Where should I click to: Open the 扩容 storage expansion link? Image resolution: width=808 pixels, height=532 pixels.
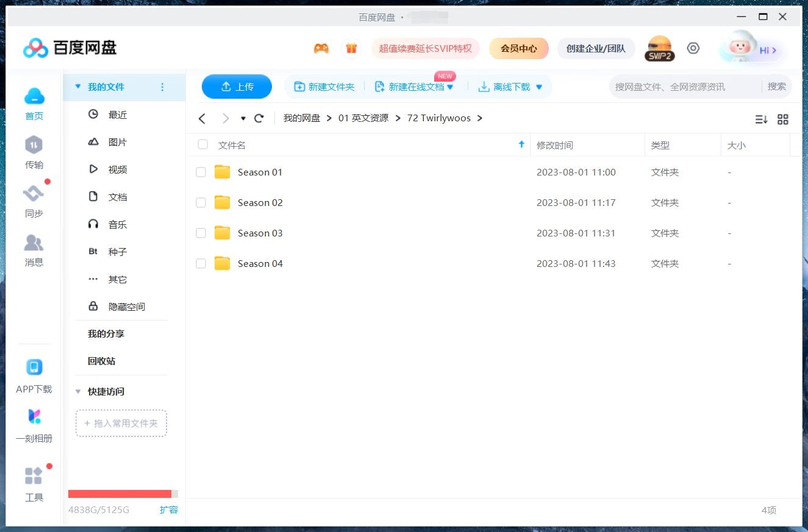[x=169, y=509]
